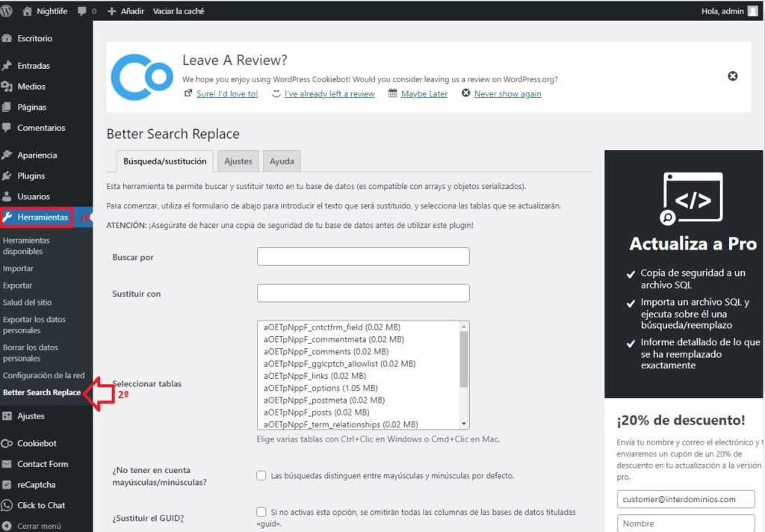Click the 'Actualiza a Pro' code icon

[693, 199]
